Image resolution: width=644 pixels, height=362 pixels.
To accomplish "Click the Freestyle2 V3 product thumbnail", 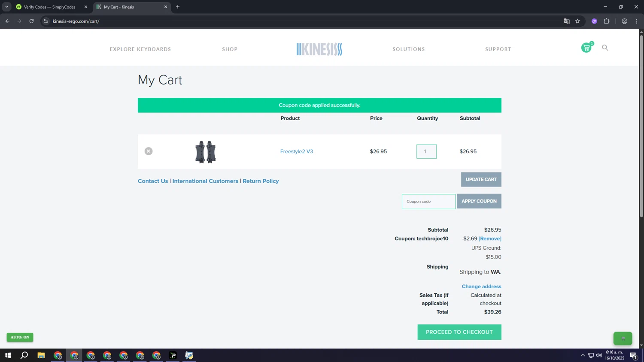I will coord(205,152).
